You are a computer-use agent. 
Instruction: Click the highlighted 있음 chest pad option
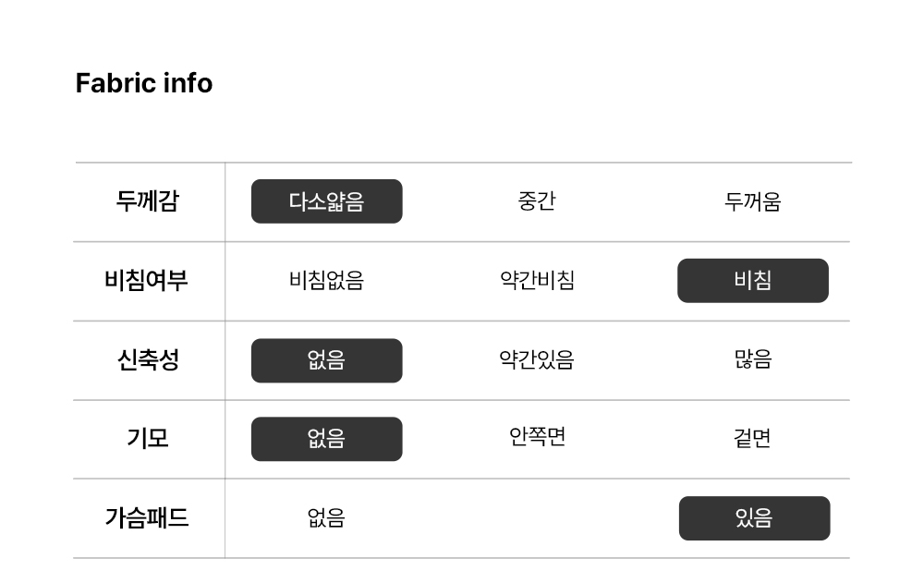[754, 518]
